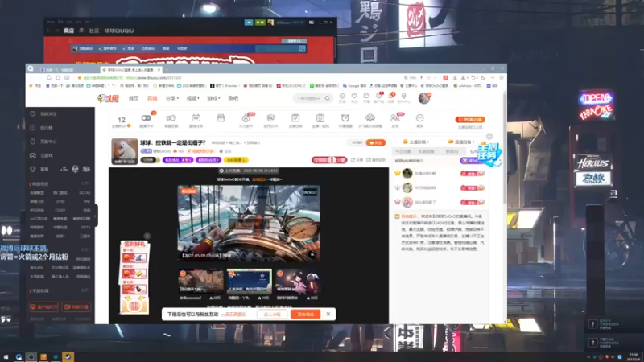The width and height of the screenshot is (644, 362).
Task: Click the red extension icon in browser toolbar
Action: click(x=445, y=77)
